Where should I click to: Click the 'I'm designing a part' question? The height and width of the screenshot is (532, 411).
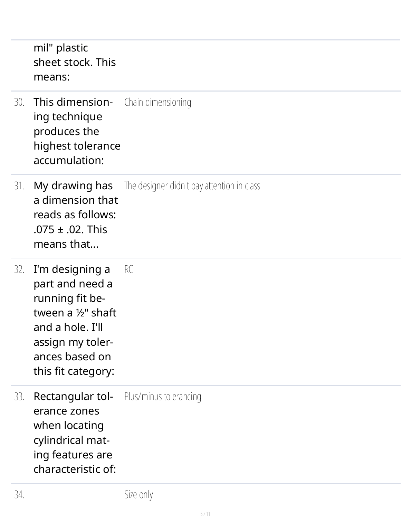(x=71, y=269)
